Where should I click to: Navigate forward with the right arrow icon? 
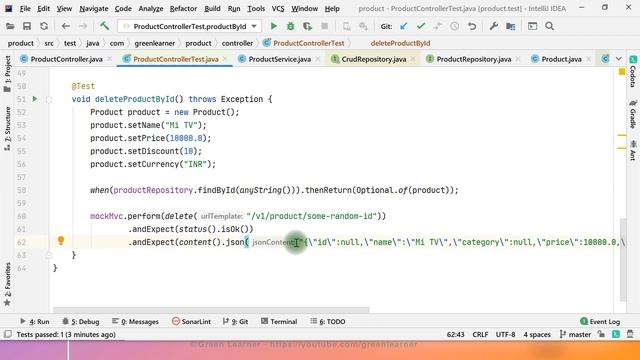coord(83,27)
